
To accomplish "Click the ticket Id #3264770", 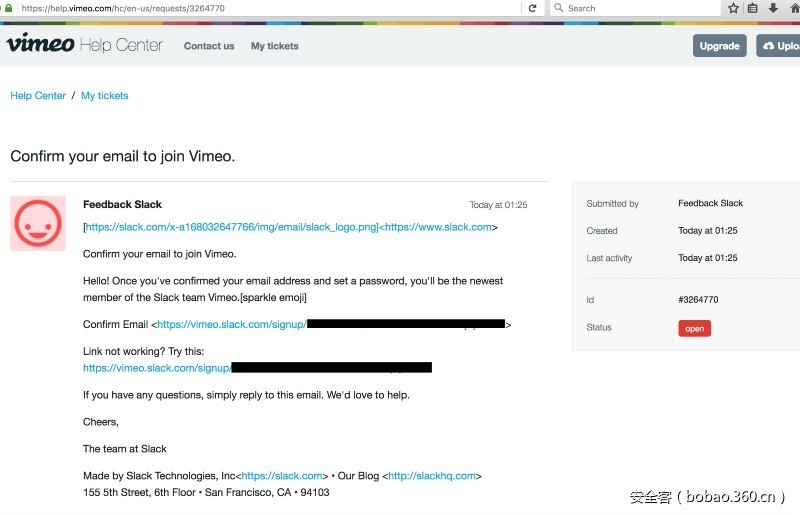I will click(x=698, y=300).
